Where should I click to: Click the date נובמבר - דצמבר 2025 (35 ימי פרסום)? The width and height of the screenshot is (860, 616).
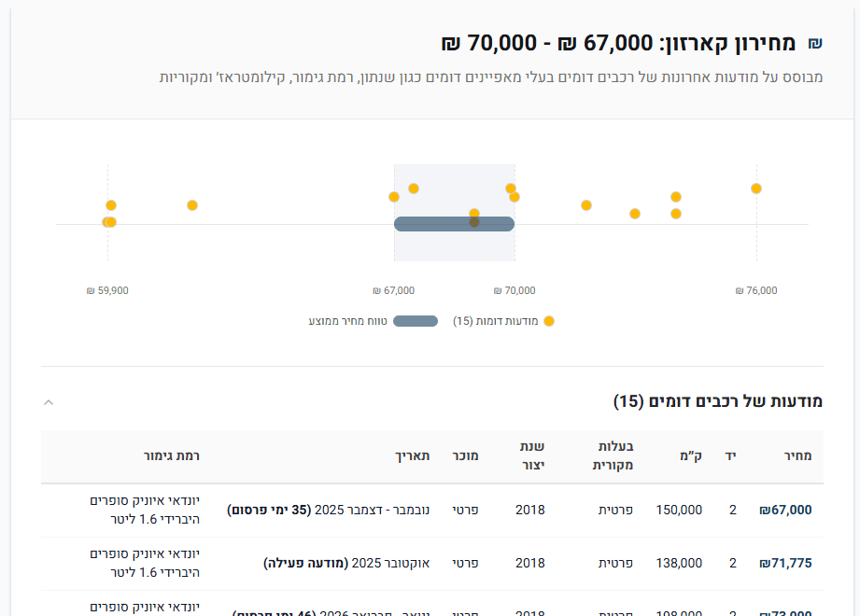(328, 510)
